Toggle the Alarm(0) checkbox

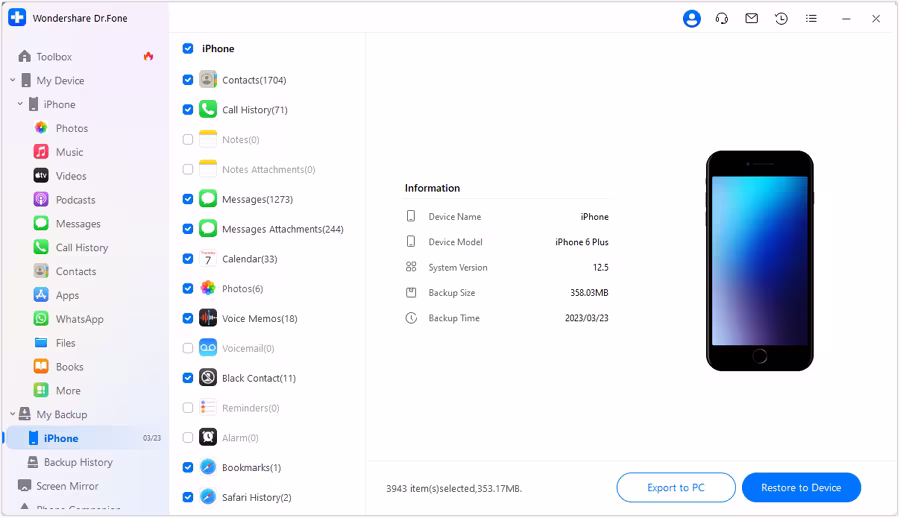tap(188, 438)
